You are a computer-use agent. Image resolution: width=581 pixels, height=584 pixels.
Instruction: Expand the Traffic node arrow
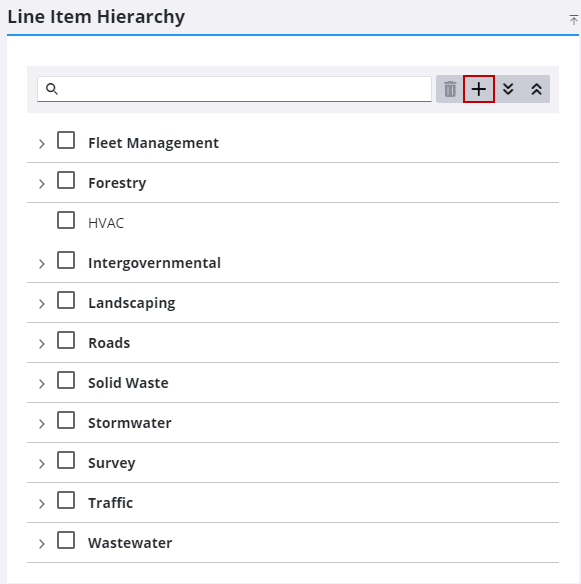42,504
